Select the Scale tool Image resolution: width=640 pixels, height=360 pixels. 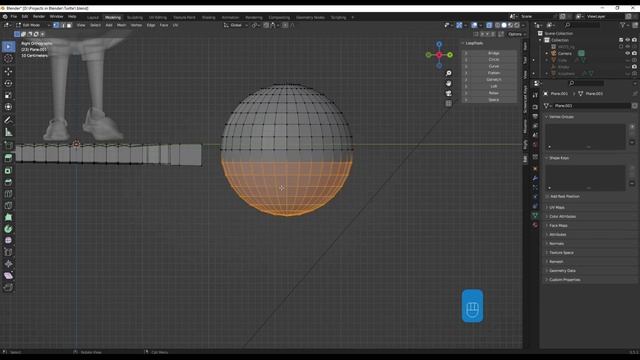8,95
